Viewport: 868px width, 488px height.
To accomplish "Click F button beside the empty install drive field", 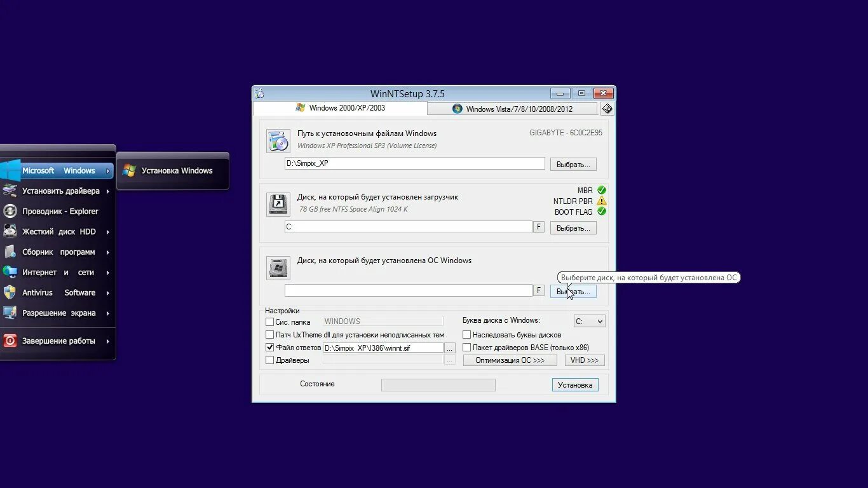I will 539,290.
